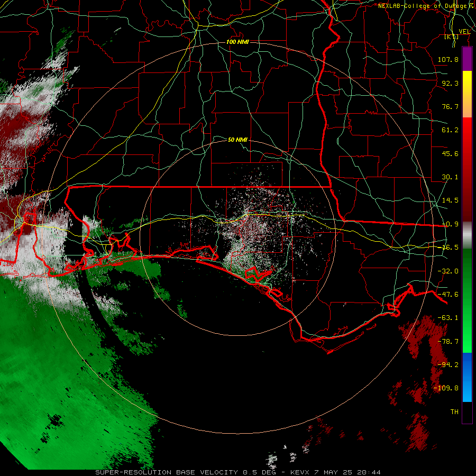Select the -0.9 scale value
The width and height of the screenshot is (476, 476).
450,224
